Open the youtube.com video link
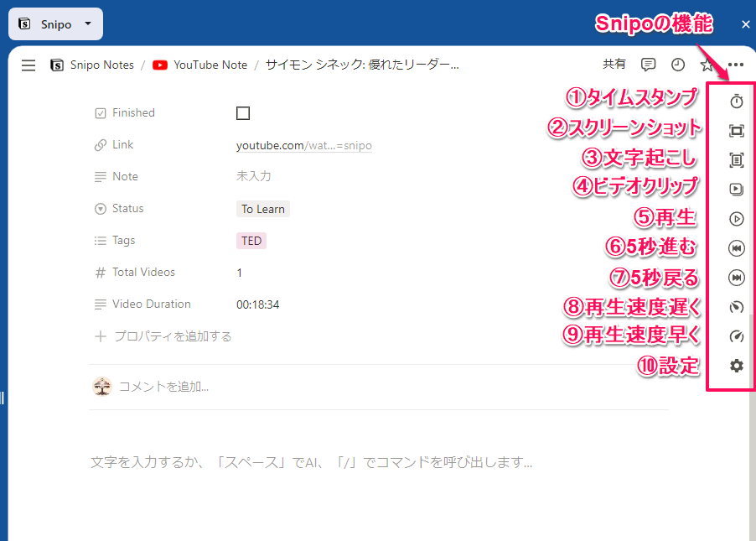The image size is (756, 541). pos(303,145)
